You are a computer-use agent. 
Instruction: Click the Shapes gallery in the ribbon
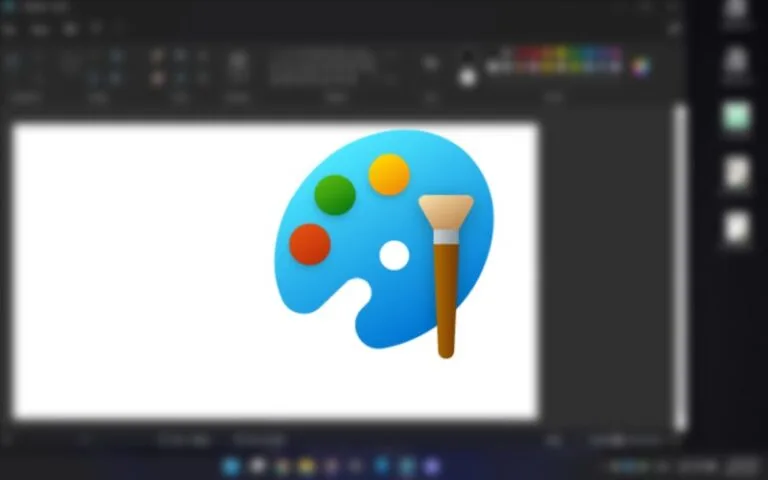[322, 67]
